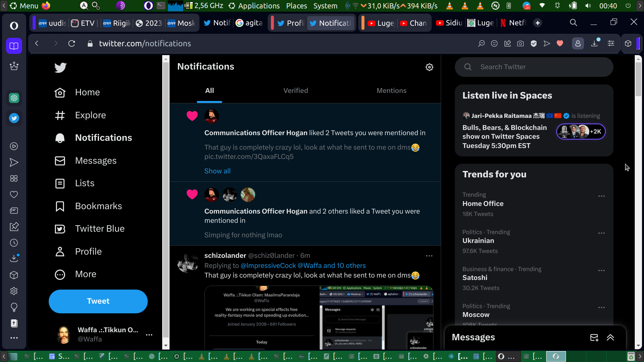The height and width of the screenshot is (362, 644).
Task: Open the Profile page in Twitter navigation
Action: point(78,252)
